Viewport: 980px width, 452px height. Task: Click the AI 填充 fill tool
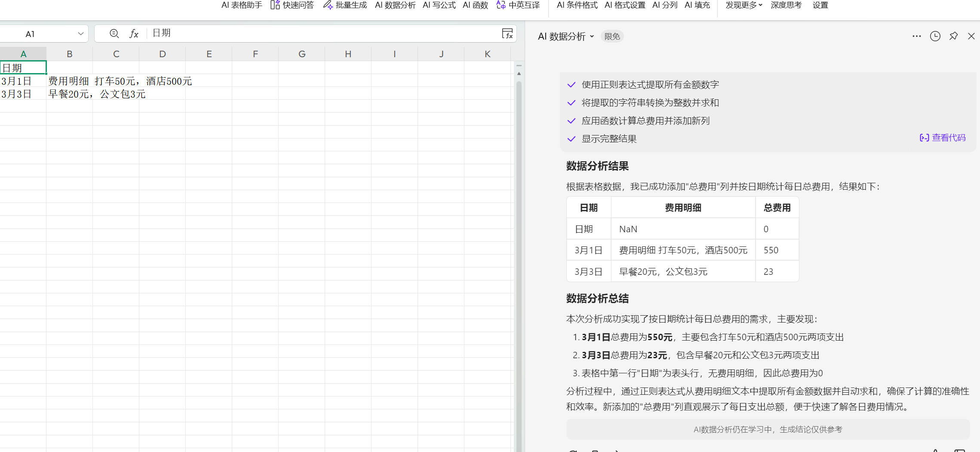[x=697, y=5]
